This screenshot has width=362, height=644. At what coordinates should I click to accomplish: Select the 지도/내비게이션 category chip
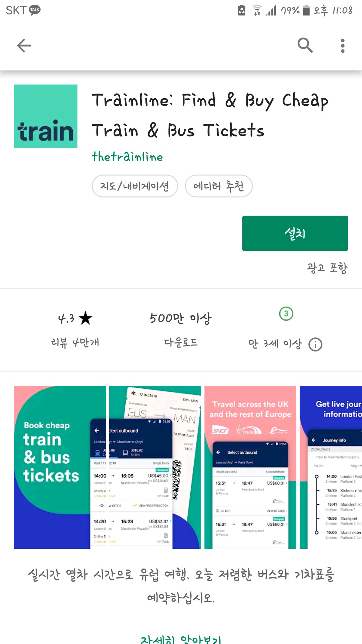click(135, 186)
